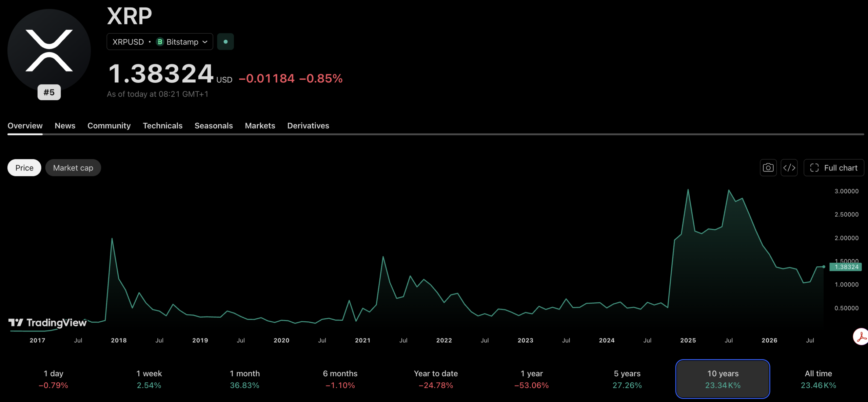Open the News tab

click(65, 126)
